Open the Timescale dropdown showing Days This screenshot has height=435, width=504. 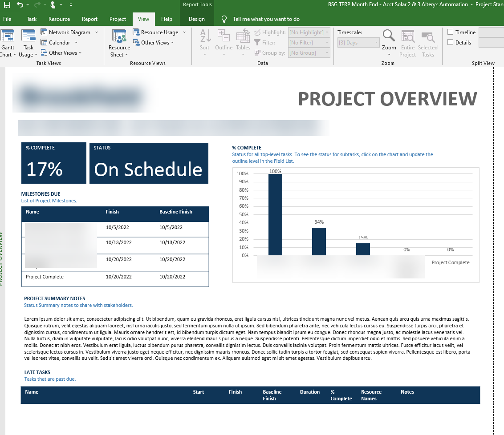pos(358,42)
